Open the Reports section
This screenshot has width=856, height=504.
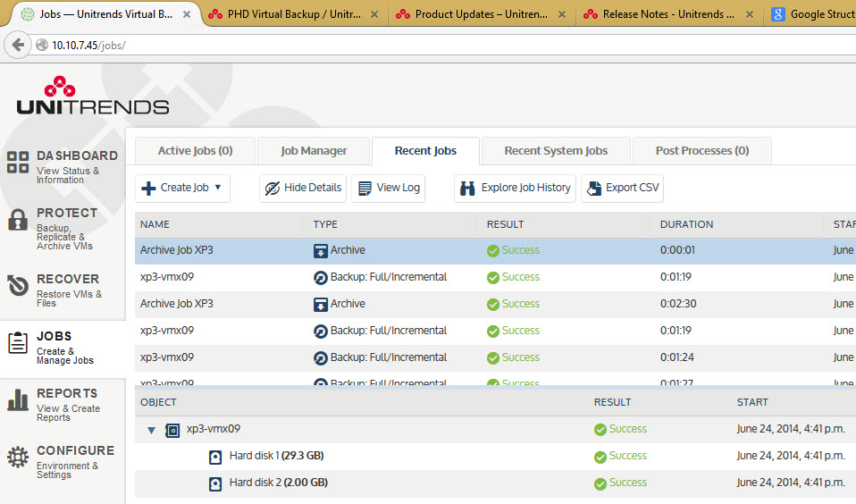tap(63, 404)
